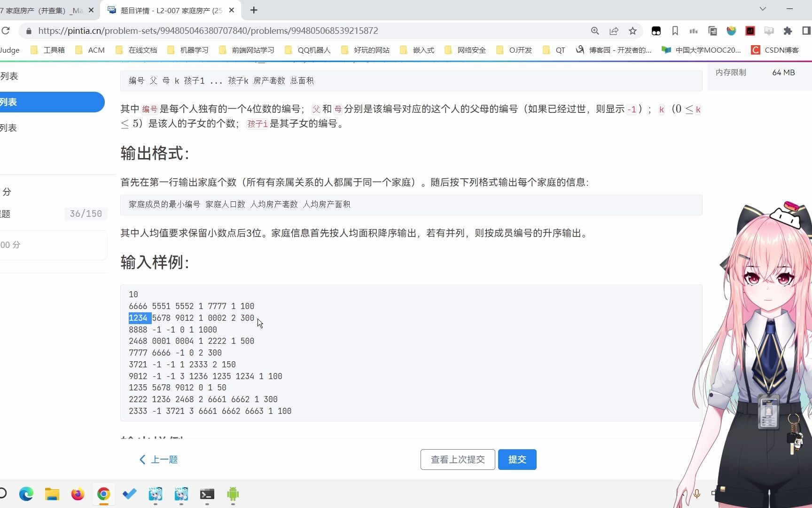The height and width of the screenshot is (508, 812).
Task: Click the 输出格式 heading
Action: 155,153
